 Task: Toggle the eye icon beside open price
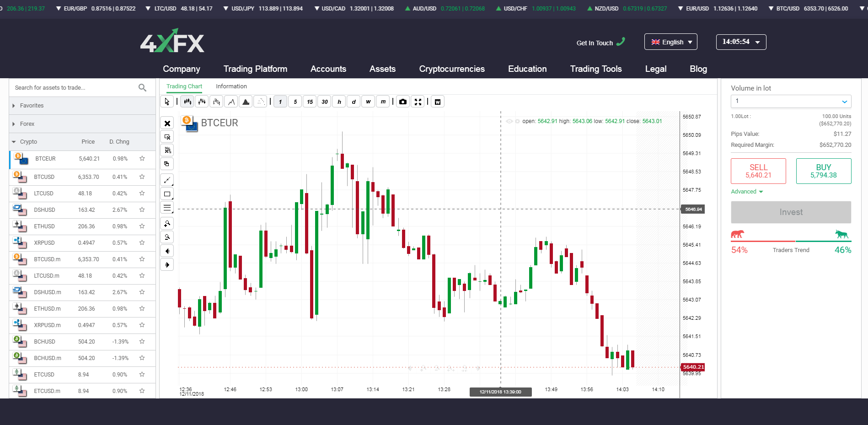509,121
